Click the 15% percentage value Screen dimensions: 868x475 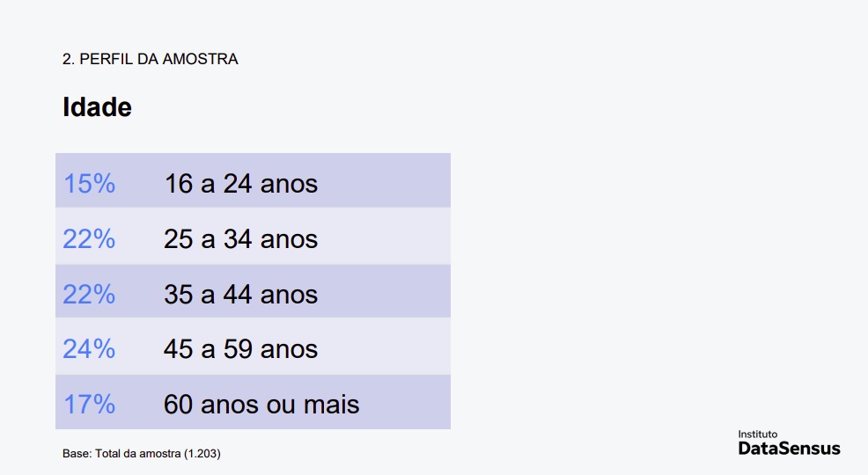(89, 184)
